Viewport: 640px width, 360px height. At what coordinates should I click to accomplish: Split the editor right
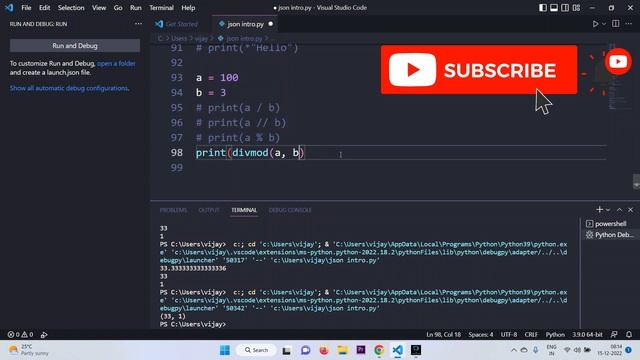coord(616,24)
